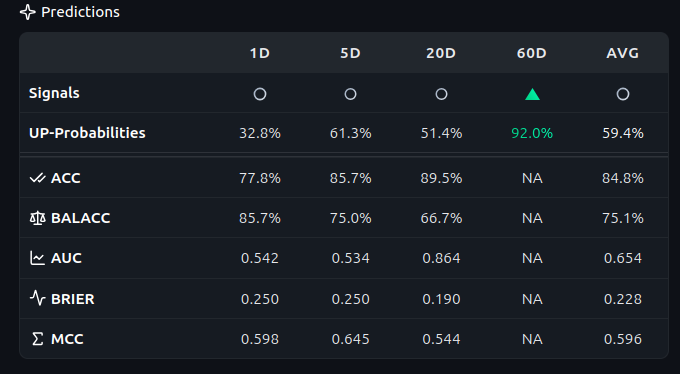Click the 5D neutral circle signal
680x374 pixels.
coord(350,94)
